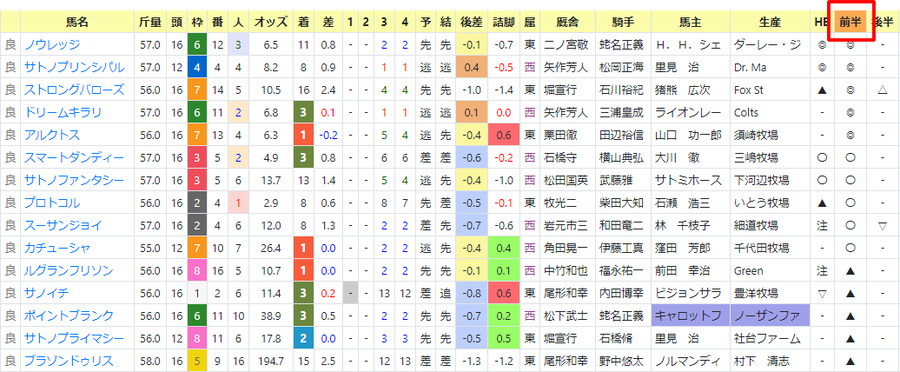900x372 pixels.
Task: Sort by the 馬名 column header
Action: click(x=77, y=22)
